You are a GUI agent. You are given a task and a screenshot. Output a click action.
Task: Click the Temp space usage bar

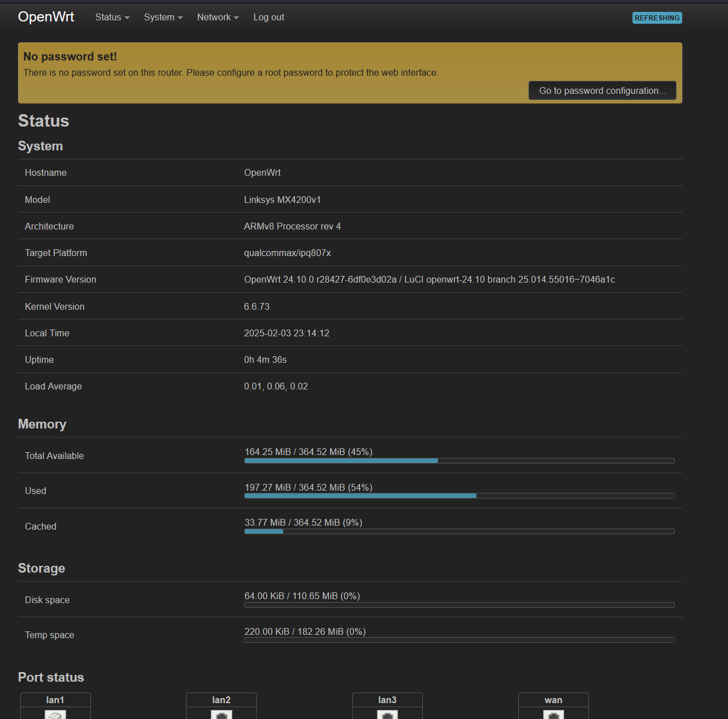(459, 640)
